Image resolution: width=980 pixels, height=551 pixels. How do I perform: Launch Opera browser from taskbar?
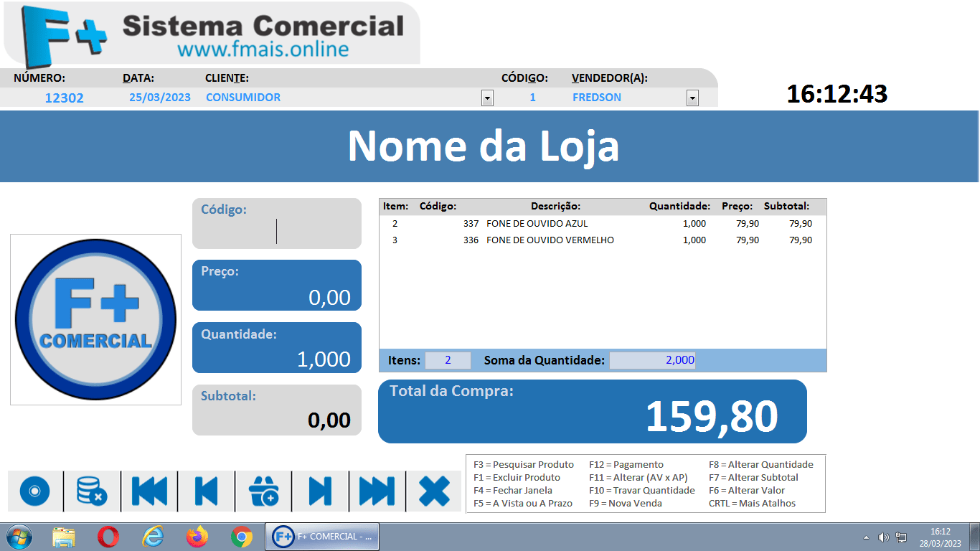[x=108, y=537]
